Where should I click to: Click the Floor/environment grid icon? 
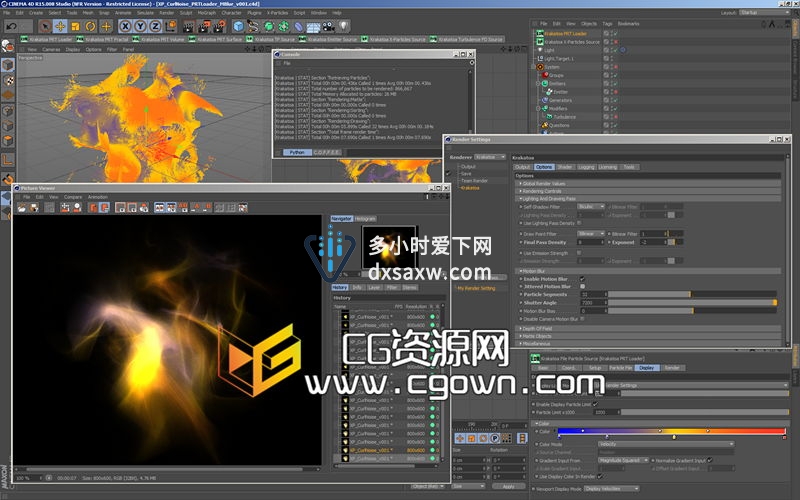[x=313, y=26]
